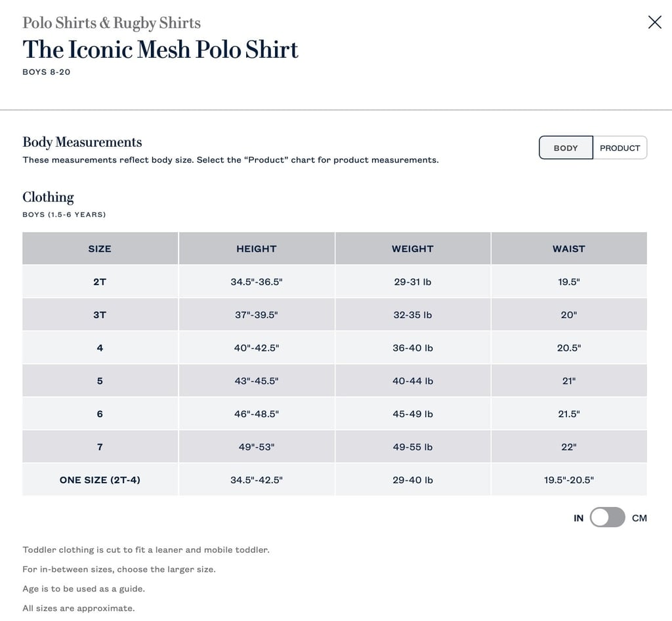Image resolution: width=672 pixels, height=621 pixels.
Task: Toggle units from inches to centimeters
Action: [x=607, y=517]
